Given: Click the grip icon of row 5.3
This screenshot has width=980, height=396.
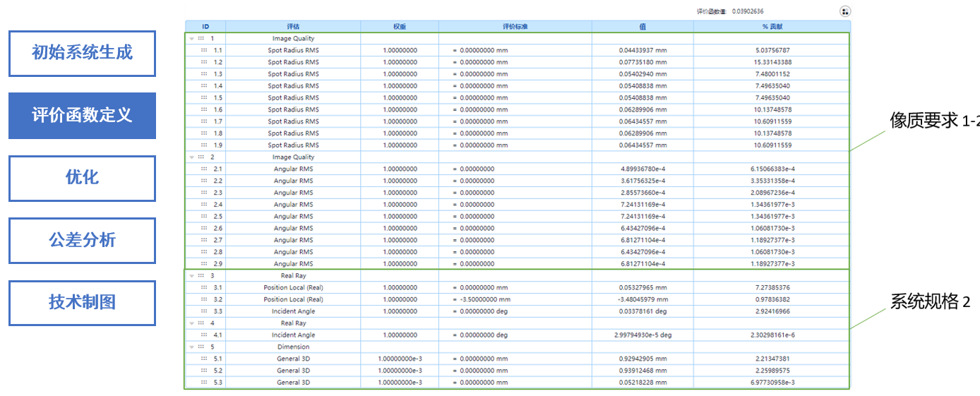Looking at the screenshot, I should [204, 383].
